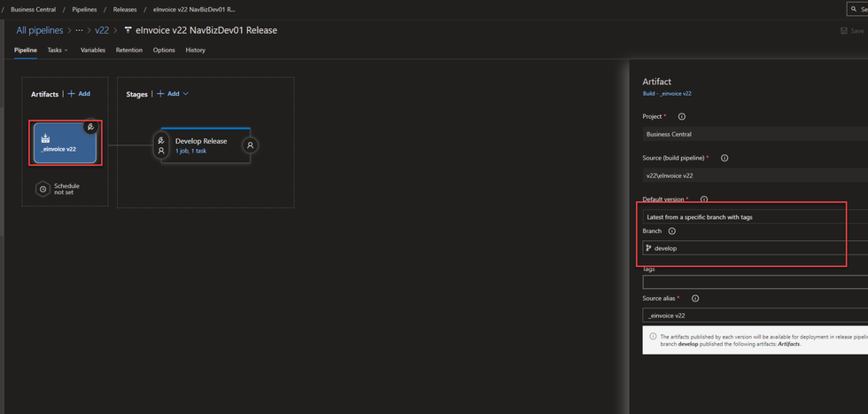This screenshot has width=868, height=414.
Task: Click the eInvoice v22 NavBizDev01 top breadcrumb
Action: click(x=194, y=10)
